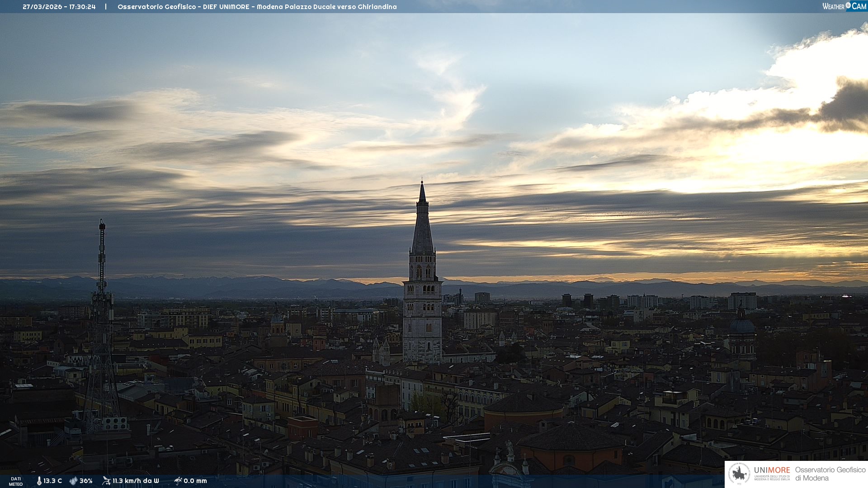Screen dimensions: 868x488
Task: Click the rain umbrella precipitation icon
Action: click(178, 481)
